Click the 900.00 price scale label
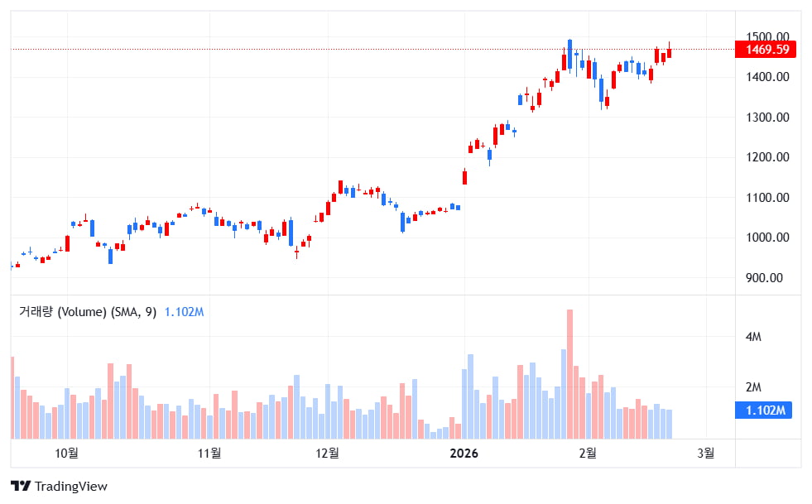The image size is (812, 504). [765, 278]
